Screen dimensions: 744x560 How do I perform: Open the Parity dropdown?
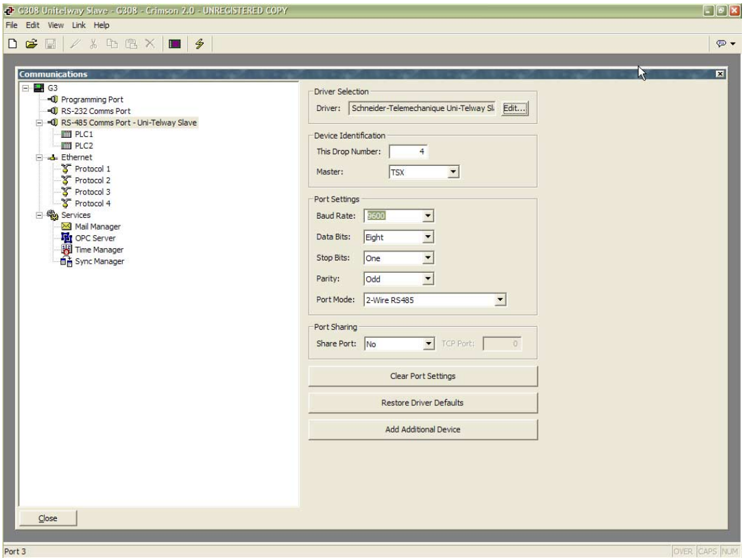tap(427, 278)
